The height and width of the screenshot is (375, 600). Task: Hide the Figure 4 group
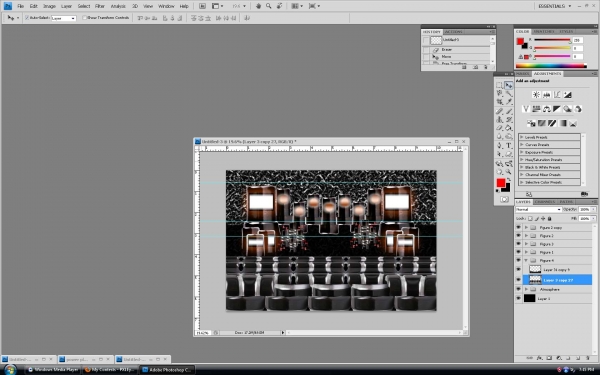pyautogui.click(x=518, y=260)
